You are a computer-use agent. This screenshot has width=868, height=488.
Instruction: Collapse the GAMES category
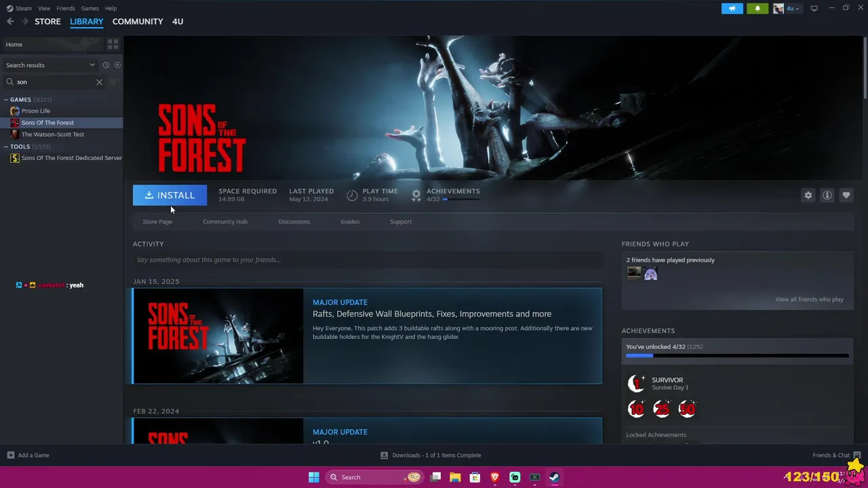(x=6, y=100)
